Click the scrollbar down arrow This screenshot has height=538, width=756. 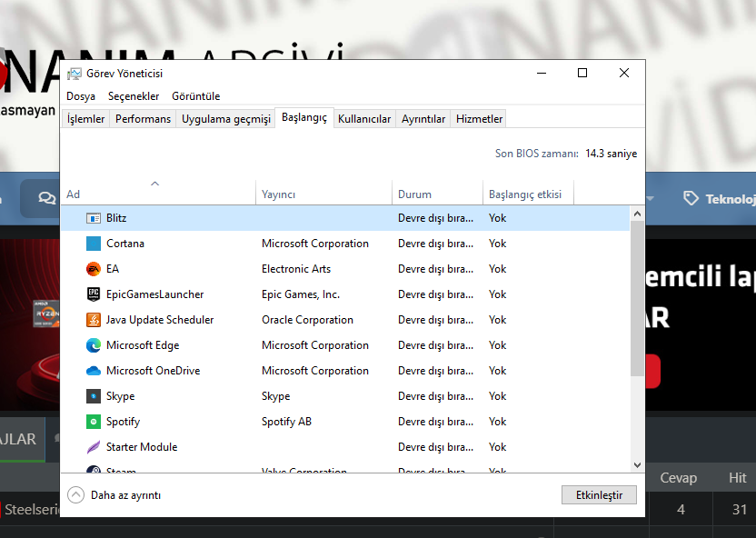pos(637,464)
